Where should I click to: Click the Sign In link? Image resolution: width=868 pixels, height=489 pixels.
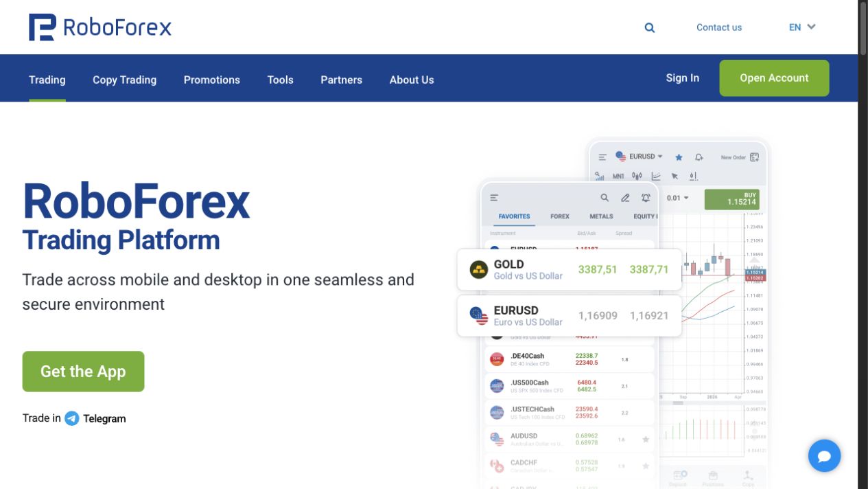click(x=683, y=78)
